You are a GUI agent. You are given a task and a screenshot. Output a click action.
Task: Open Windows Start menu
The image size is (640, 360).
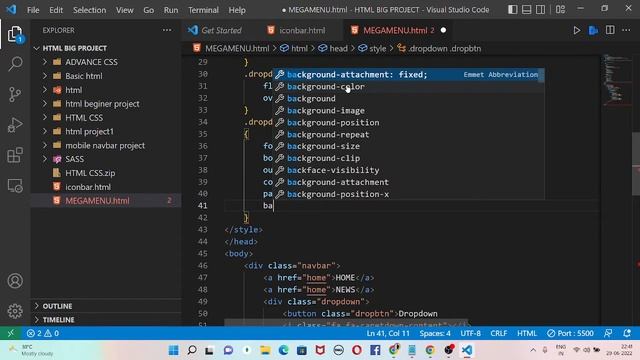(x=173, y=350)
